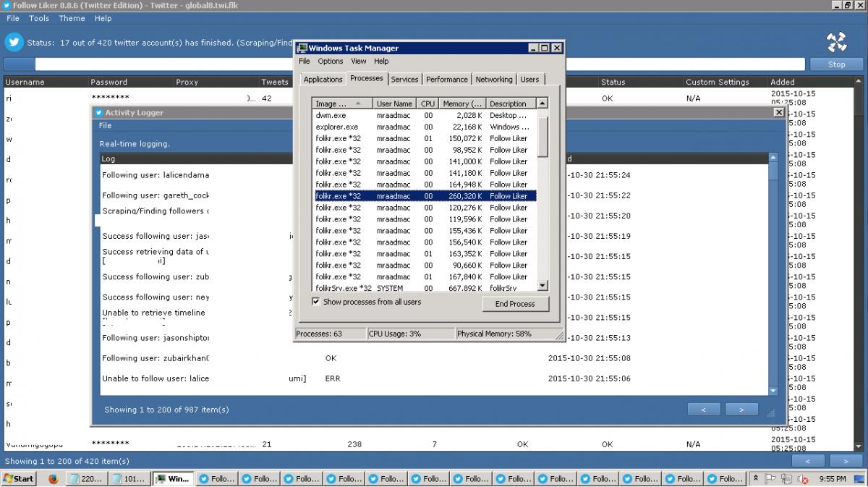Switch to the Applications tab
This screenshot has height=487, width=868.
(323, 80)
